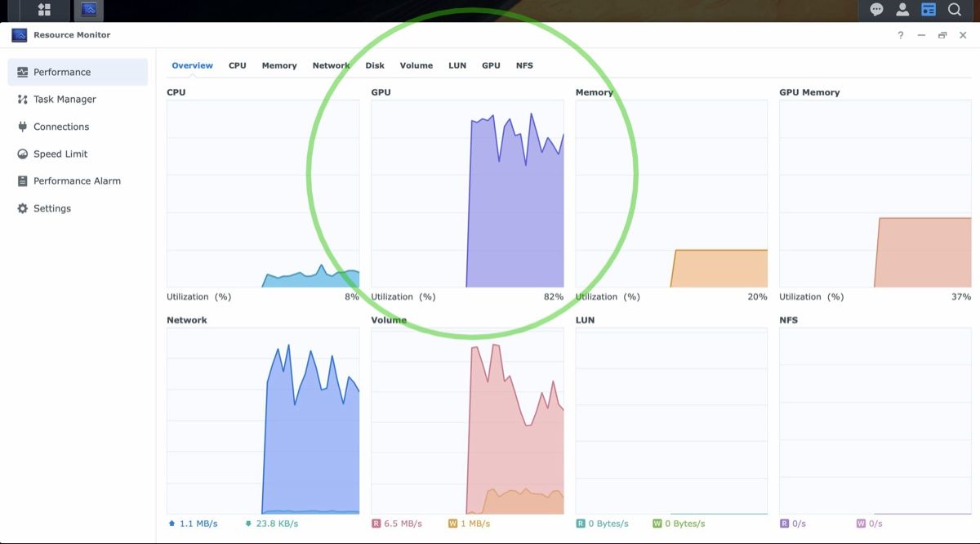
Task: Close the Resource Monitor window
Action: [963, 35]
